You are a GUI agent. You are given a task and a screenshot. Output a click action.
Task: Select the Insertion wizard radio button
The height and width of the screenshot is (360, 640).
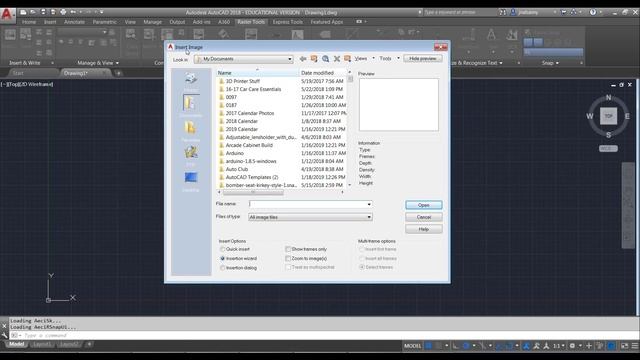[x=222, y=258]
